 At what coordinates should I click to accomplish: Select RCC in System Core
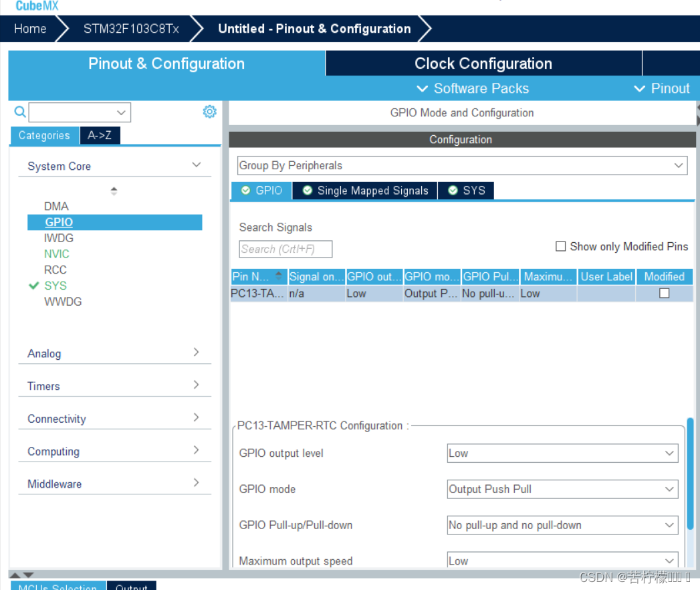(x=55, y=270)
